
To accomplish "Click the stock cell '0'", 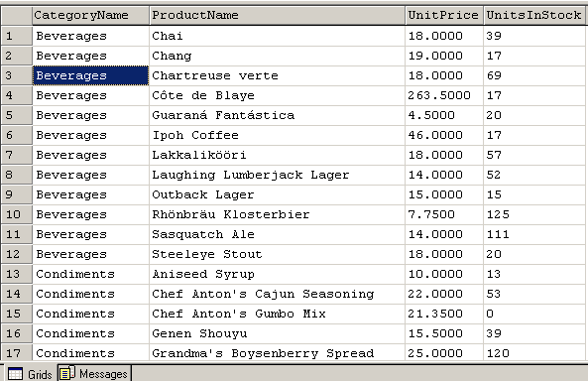I will tap(534, 314).
